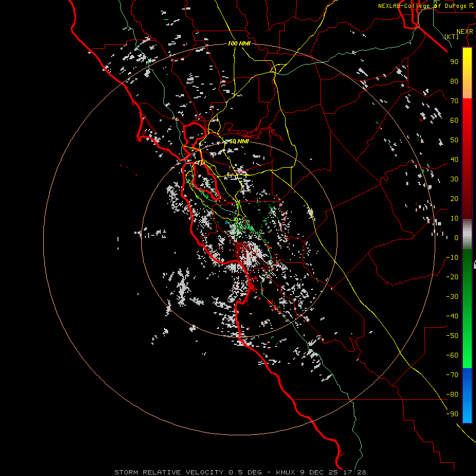Click the 60 value on velocity scale

pos(454,121)
